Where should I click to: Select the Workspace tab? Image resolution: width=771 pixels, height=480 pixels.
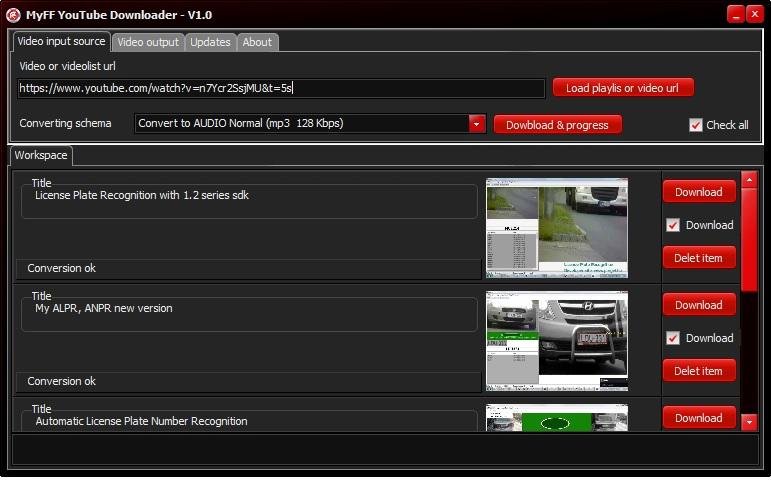click(41, 155)
